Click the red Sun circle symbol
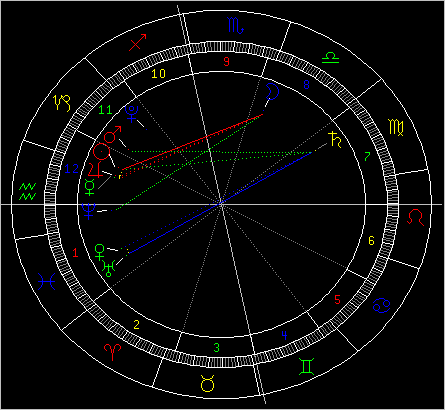 101,152
